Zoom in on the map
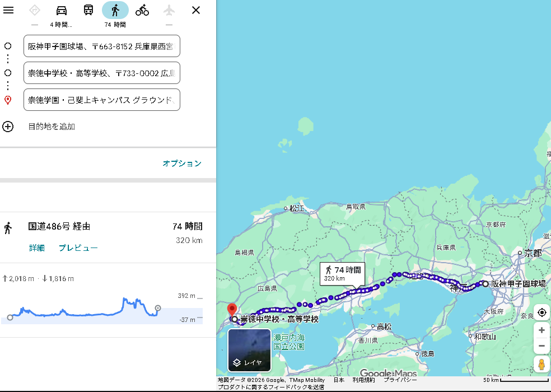551x392 pixels. 541,330
